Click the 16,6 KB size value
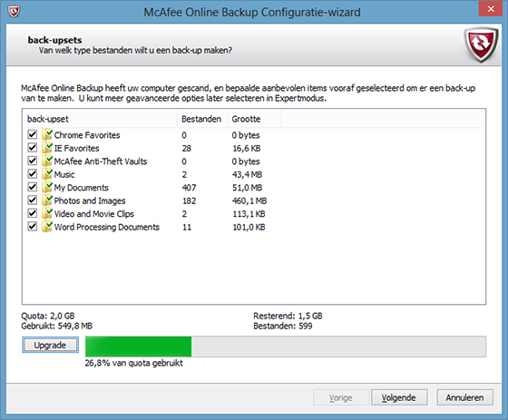The width and height of the screenshot is (508, 420). point(247,149)
